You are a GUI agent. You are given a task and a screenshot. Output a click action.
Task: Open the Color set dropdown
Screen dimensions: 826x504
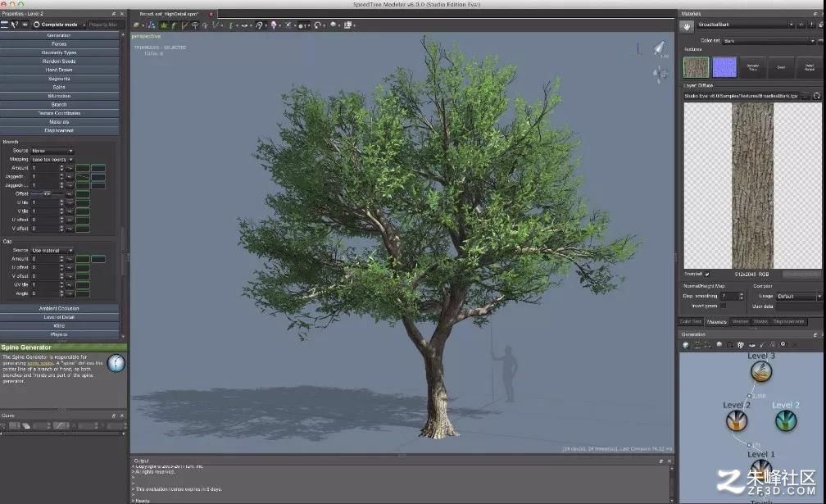point(769,40)
